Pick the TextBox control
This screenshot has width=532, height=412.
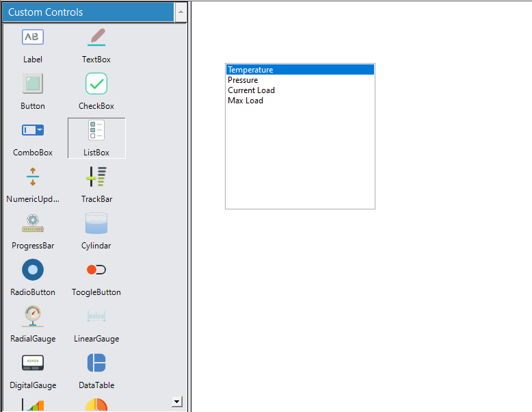(x=96, y=45)
